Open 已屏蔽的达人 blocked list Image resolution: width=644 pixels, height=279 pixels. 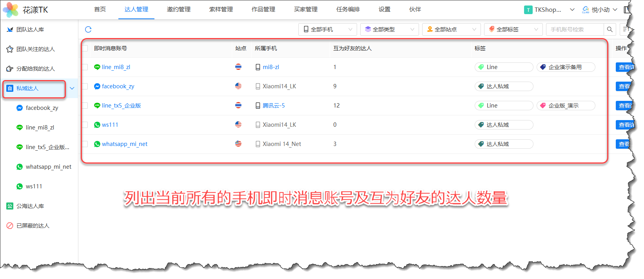33,226
